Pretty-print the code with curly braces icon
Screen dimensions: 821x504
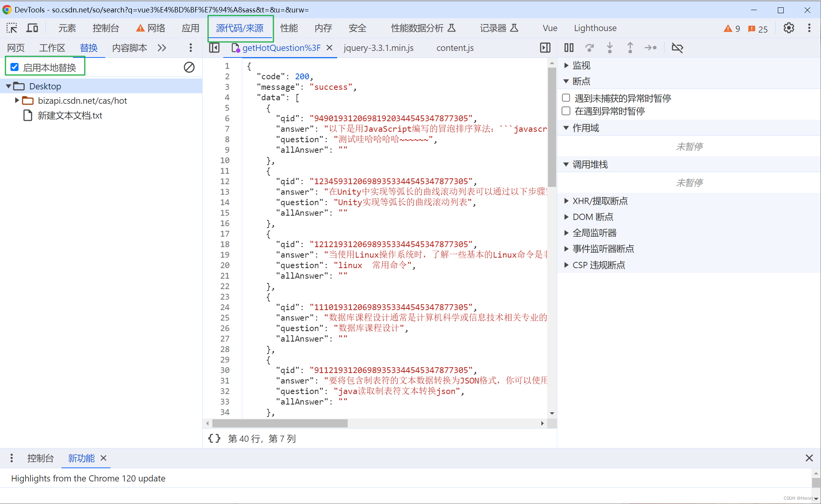tap(214, 438)
